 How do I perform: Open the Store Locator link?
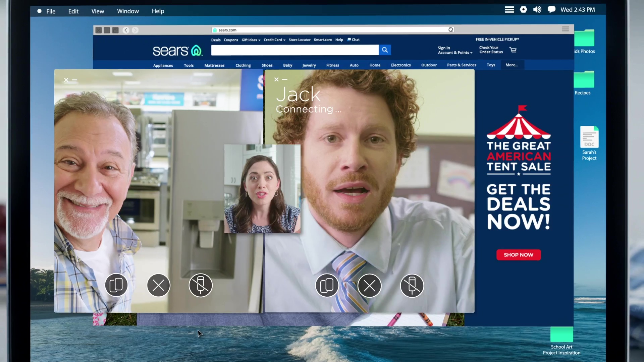pos(300,40)
